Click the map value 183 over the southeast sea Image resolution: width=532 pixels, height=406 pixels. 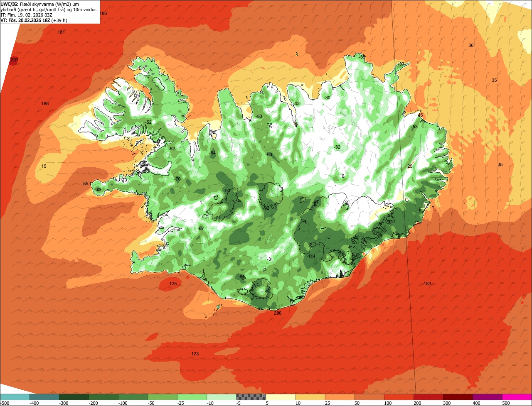pos(427,284)
